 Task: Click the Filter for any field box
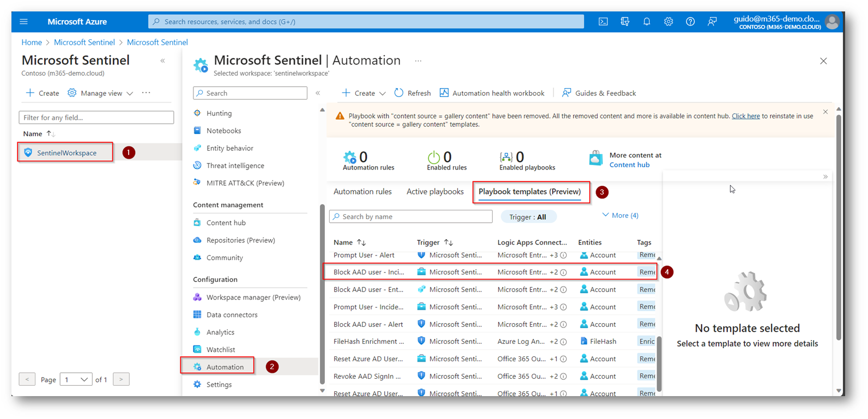click(x=96, y=118)
